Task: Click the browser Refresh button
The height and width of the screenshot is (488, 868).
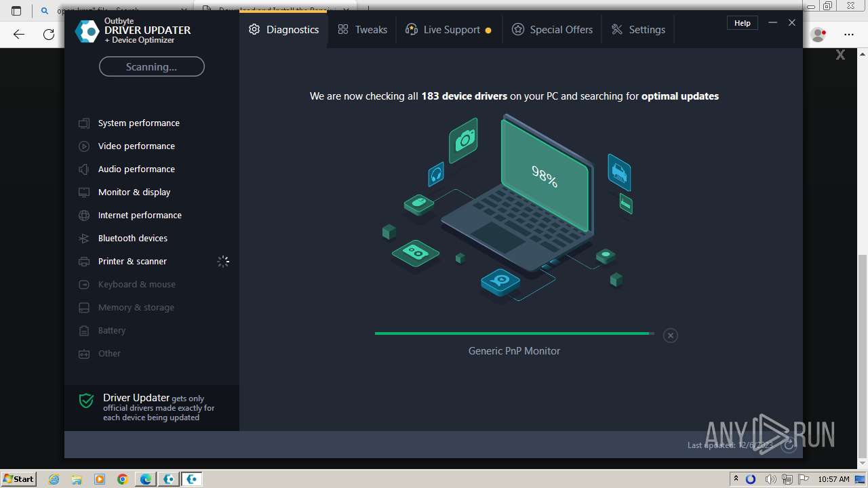Action: tap(49, 35)
